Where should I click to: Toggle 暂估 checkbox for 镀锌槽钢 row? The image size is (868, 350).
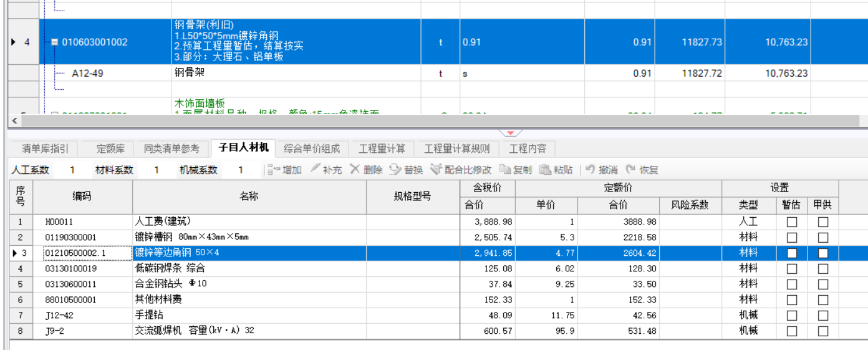[792, 238]
